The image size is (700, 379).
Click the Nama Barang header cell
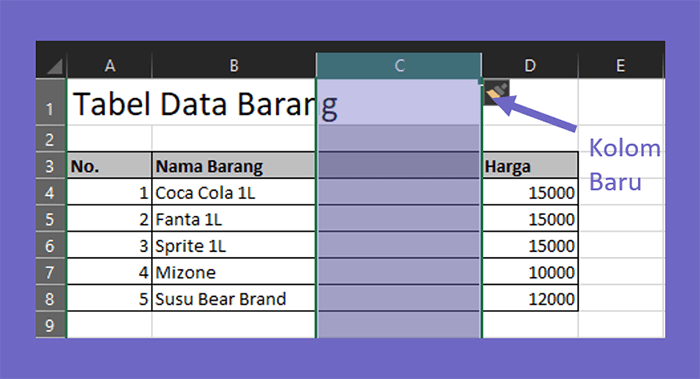point(234,166)
